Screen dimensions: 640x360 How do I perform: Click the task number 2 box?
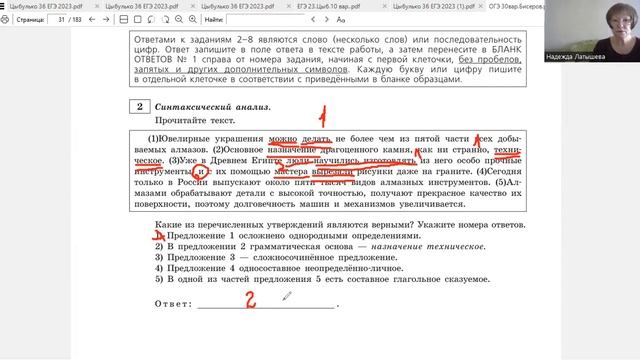pyautogui.click(x=140, y=107)
